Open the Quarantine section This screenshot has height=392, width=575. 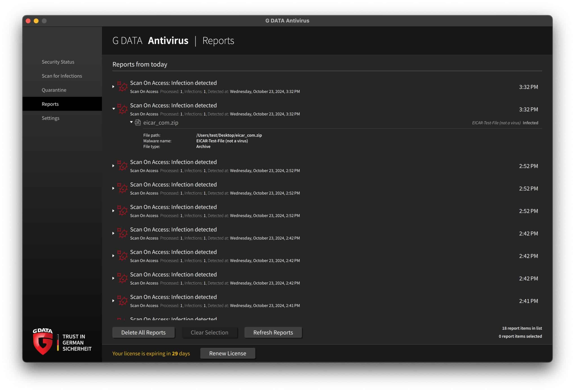point(54,90)
